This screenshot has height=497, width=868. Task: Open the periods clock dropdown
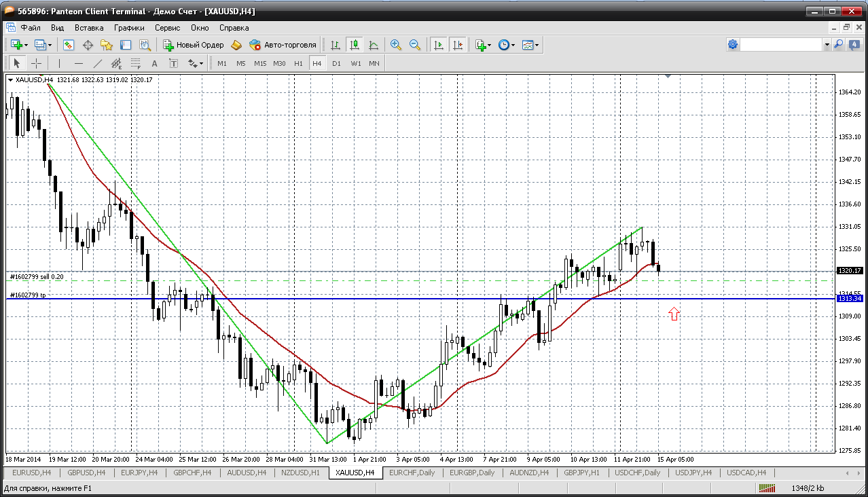(506, 45)
